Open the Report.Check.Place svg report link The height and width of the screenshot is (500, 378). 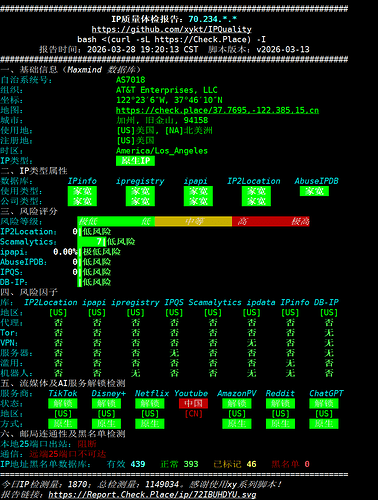pos(152,495)
